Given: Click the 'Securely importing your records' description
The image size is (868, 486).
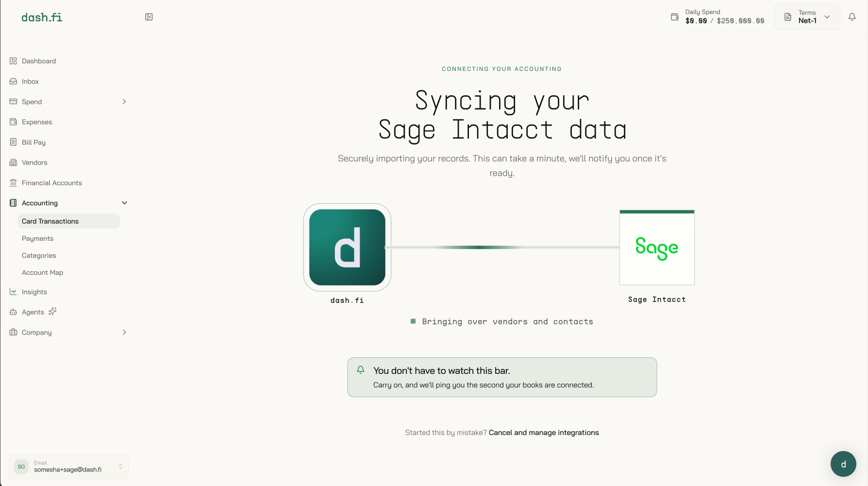Looking at the screenshot, I should pyautogui.click(x=502, y=166).
